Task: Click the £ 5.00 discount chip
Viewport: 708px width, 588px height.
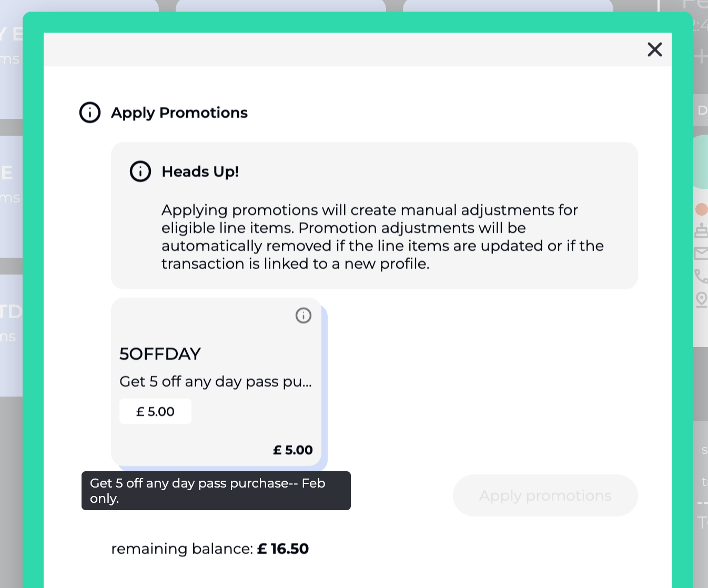Action: click(155, 412)
